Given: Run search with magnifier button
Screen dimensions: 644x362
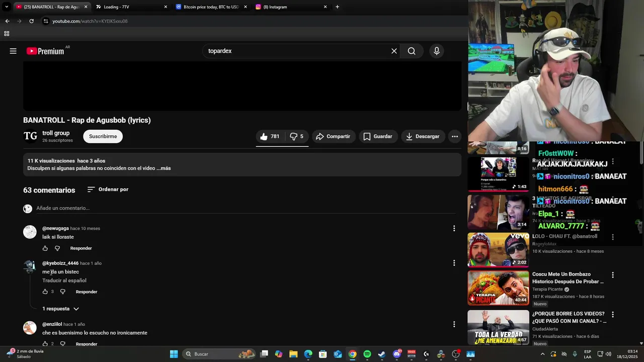Looking at the screenshot, I should point(412,51).
